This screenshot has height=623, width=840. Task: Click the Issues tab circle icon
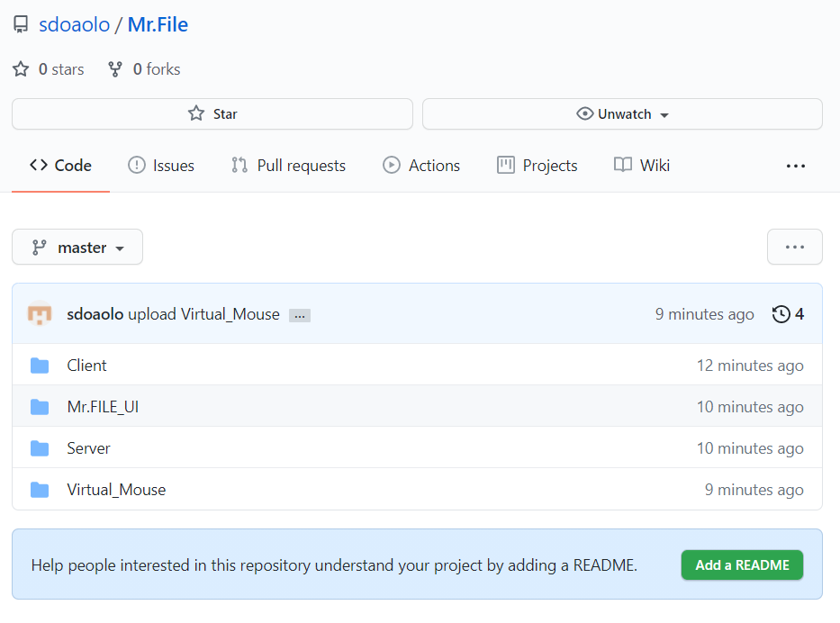[x=137, y=165]
